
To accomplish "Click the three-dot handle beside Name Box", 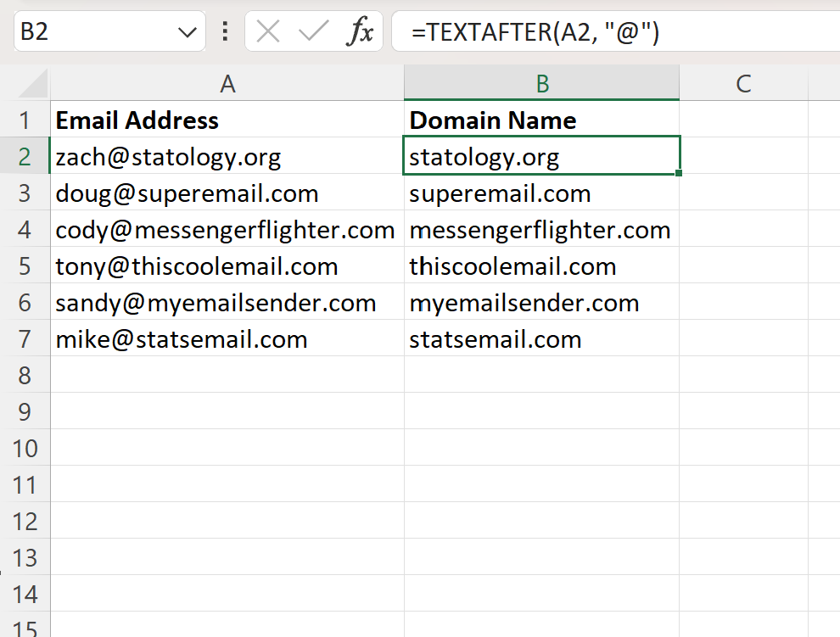I will pyautogui.click(x=225, y=31).
